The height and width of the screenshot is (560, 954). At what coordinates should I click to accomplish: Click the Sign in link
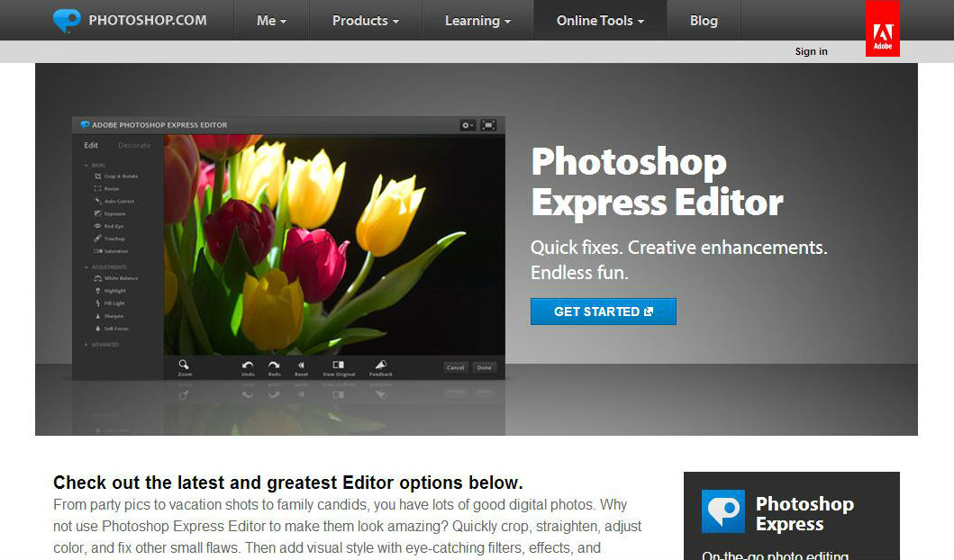[x=811, y=51]
